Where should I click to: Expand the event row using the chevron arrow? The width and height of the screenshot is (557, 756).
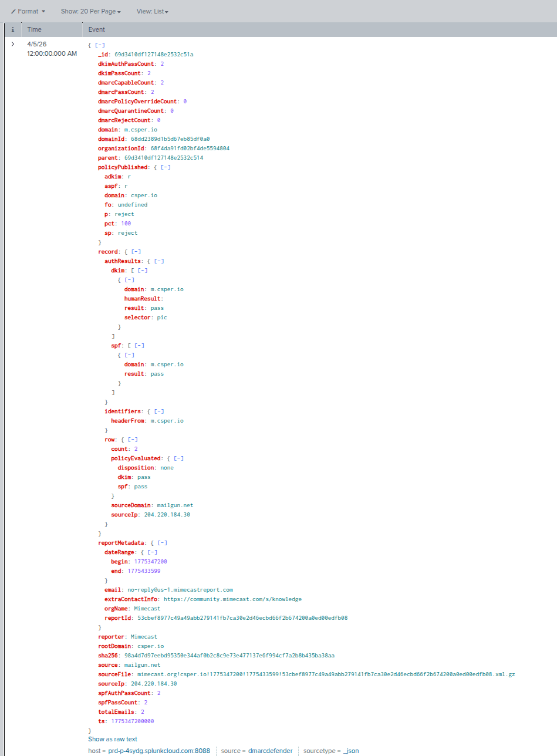click(x=12, y=43)
